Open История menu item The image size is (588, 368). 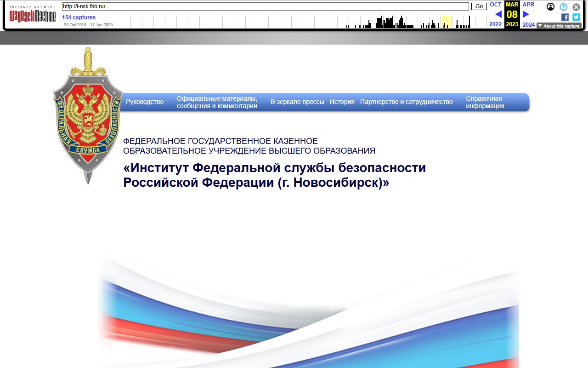pos(342,102)
